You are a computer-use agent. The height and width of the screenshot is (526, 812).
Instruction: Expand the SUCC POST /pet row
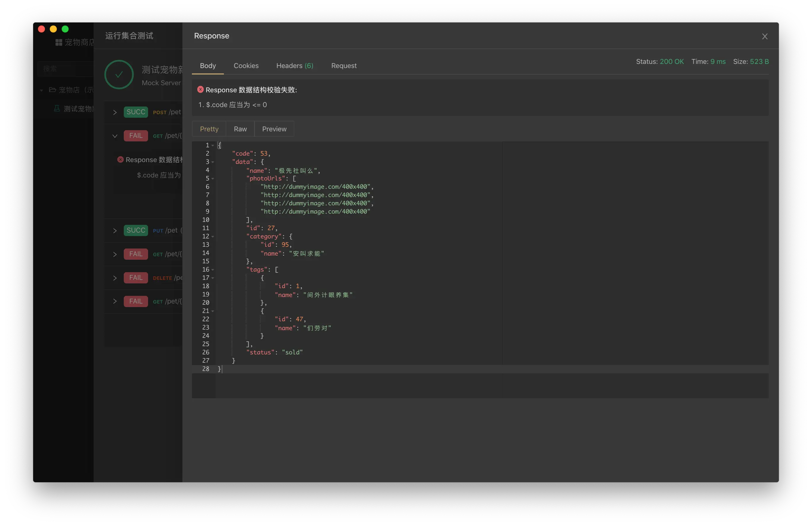(115, 112)
